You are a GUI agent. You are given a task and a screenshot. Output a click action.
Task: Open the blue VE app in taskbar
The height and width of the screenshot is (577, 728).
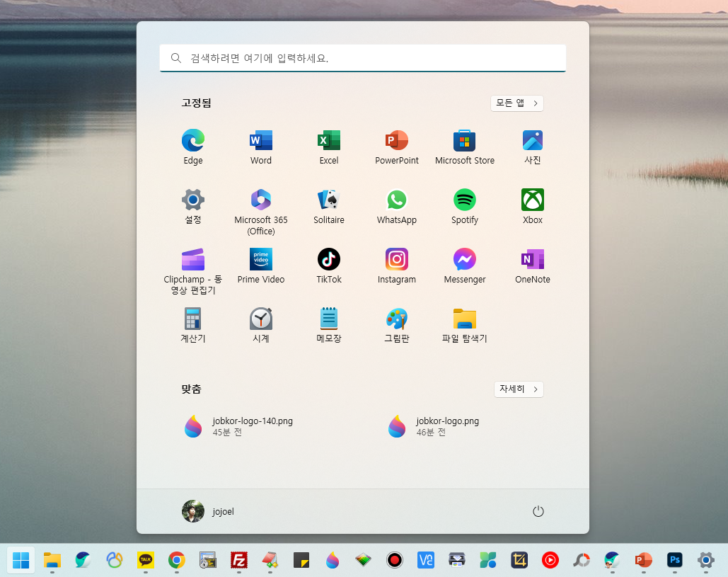point(425,560)
